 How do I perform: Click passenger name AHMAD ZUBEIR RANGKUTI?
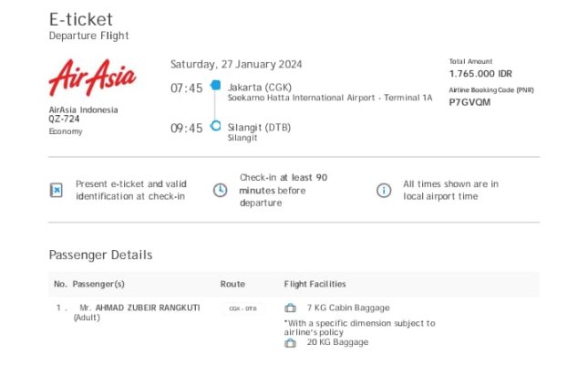[148, 308]
